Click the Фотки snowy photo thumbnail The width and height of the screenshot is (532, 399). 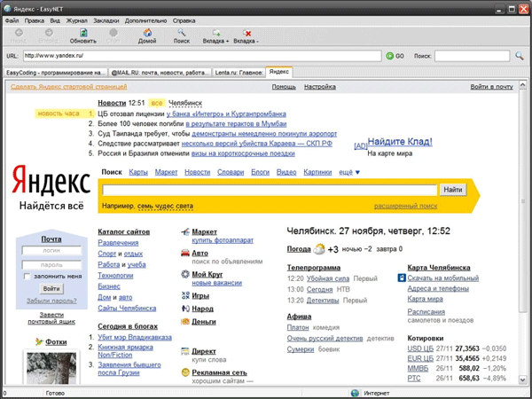coord(51,368)
